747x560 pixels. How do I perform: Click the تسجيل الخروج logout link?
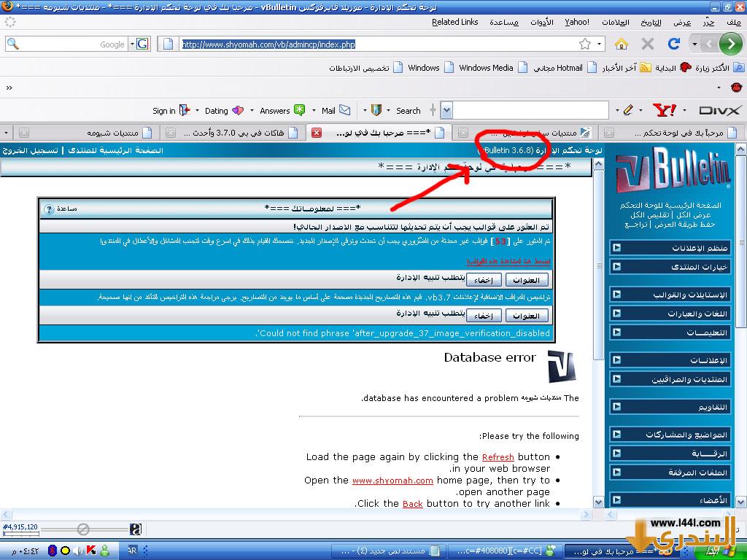[31, 150]
